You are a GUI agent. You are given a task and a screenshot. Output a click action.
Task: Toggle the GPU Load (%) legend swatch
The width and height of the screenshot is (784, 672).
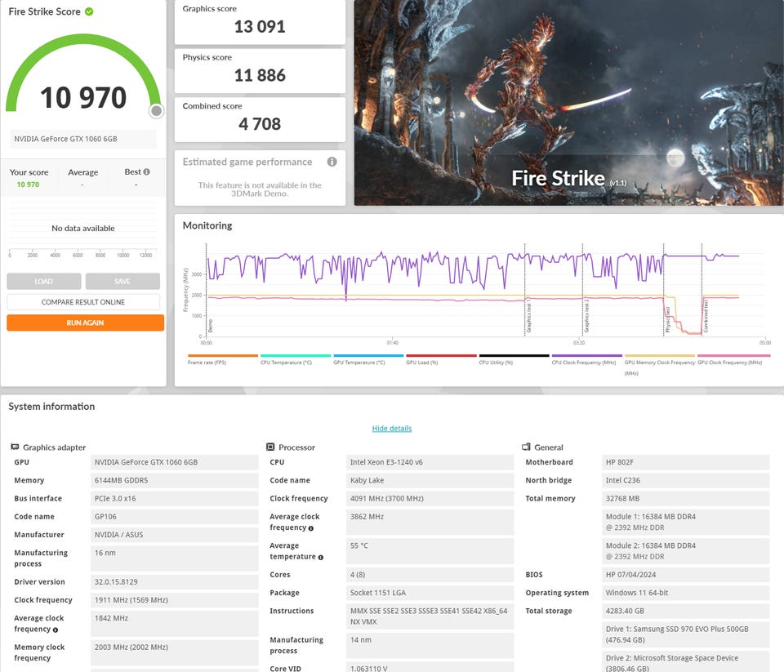pos(442,355)
